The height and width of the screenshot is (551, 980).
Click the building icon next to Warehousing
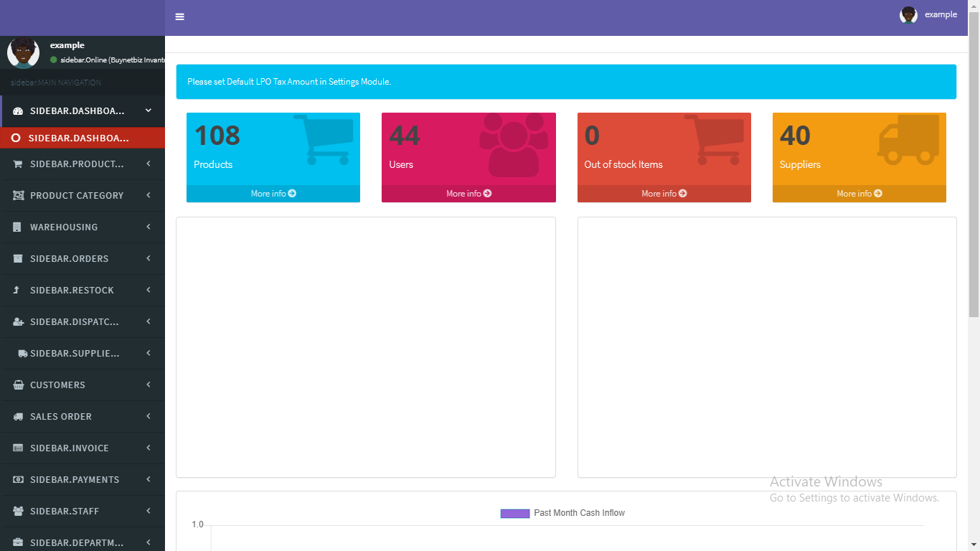18,227
